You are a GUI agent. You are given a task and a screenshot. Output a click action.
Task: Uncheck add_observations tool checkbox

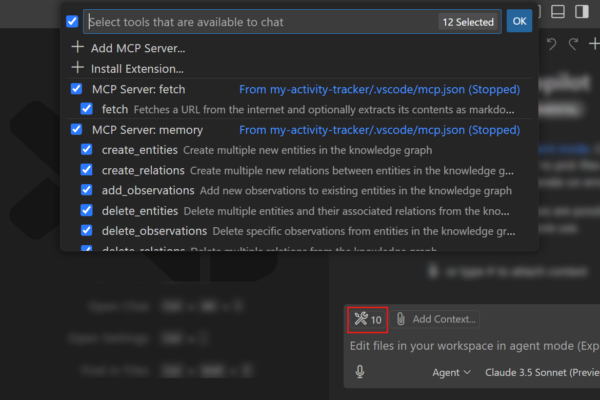[86, 190]
